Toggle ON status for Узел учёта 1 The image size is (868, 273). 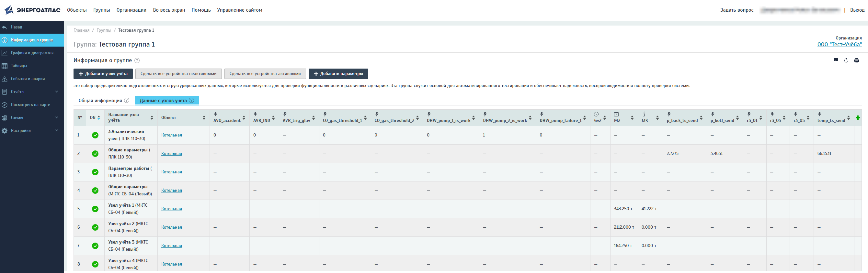pos(95,209)
